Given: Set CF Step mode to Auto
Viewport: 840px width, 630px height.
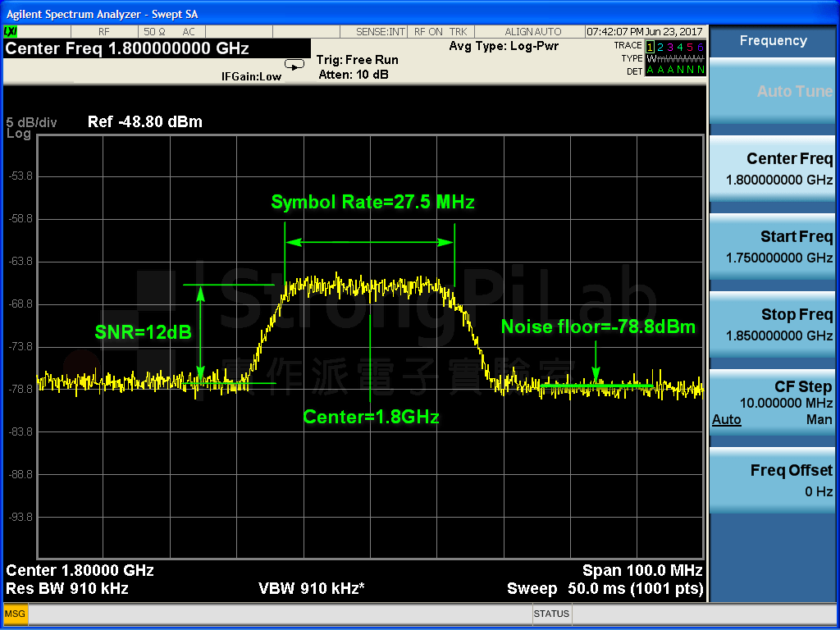Looking at the screenshot, I should (727, 419).
